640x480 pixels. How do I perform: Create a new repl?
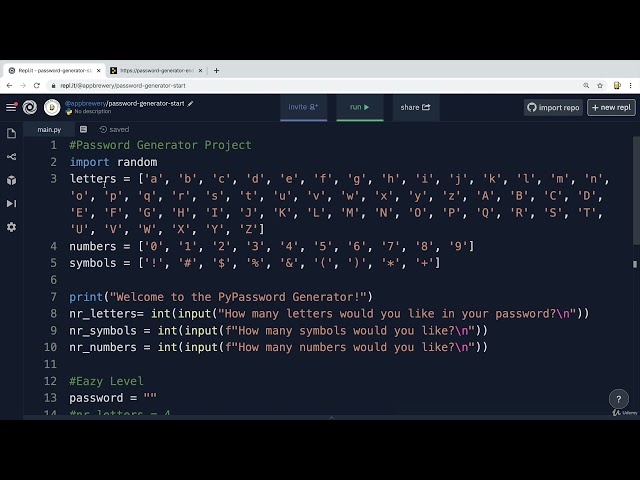[x=611, y=108]
